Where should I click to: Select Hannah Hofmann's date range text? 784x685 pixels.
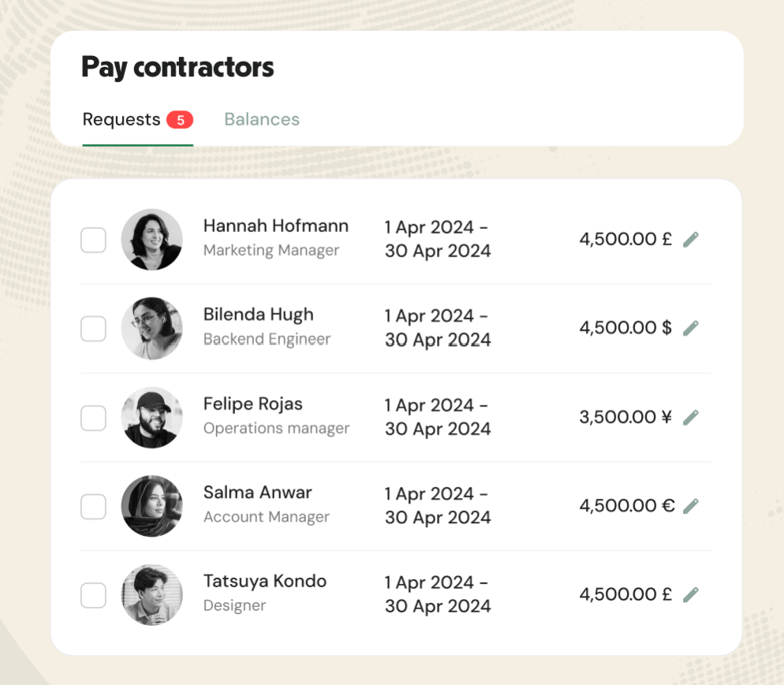[x=437, y=238]
